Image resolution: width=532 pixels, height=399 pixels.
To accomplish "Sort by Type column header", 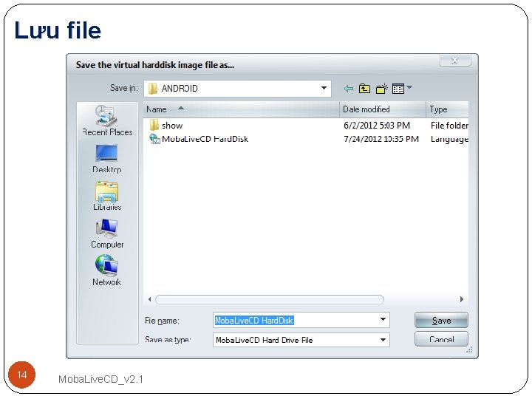I will tap(447, 109).
